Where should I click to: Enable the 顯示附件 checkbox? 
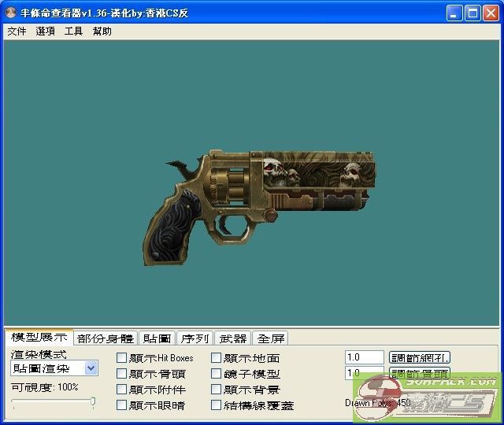121,390
